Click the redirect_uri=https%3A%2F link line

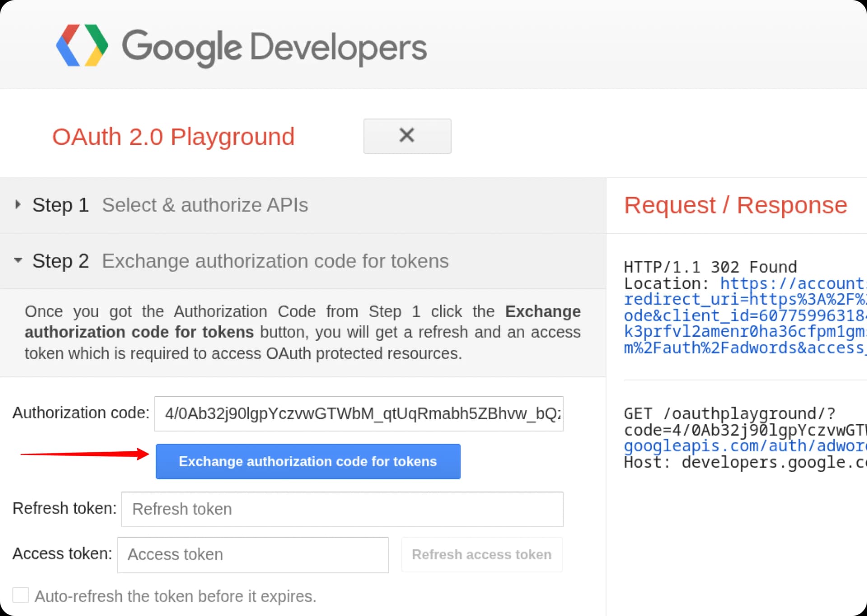(745, 299)
